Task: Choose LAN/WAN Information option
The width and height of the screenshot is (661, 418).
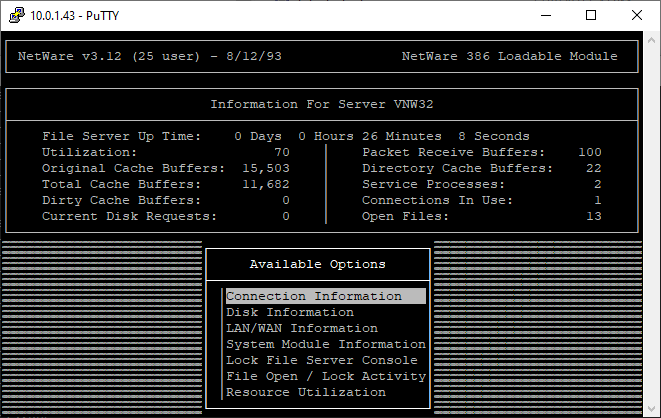Action: [x=302, y=328]
